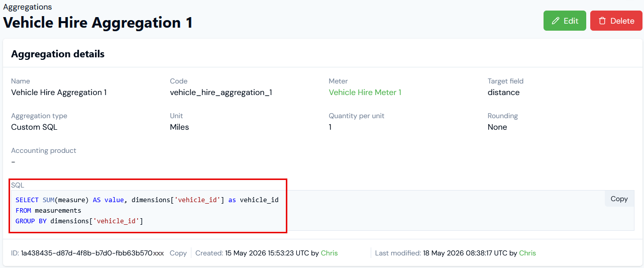644x268 pixels.
Task: Open Chris profile link beside Last modified
Action: [x=527, y=253]
